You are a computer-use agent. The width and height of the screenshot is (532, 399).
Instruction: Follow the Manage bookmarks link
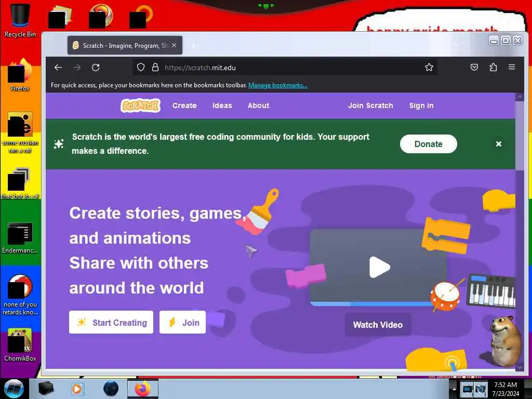point(277,85)
